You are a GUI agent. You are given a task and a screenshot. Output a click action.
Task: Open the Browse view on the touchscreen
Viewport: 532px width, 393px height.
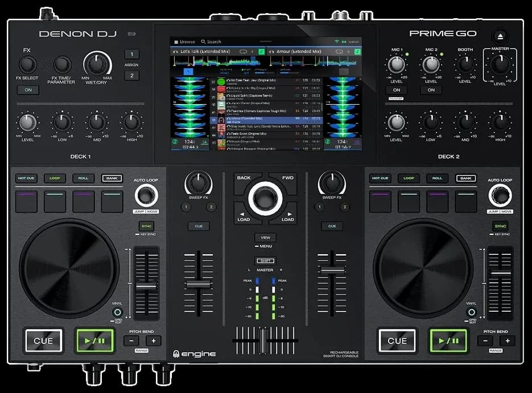coord(184,42)
